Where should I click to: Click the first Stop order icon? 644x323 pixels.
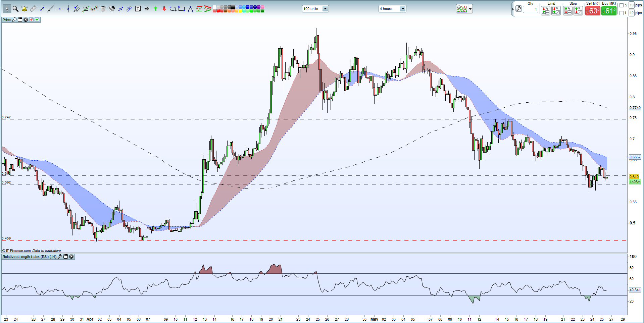[568, 11]
